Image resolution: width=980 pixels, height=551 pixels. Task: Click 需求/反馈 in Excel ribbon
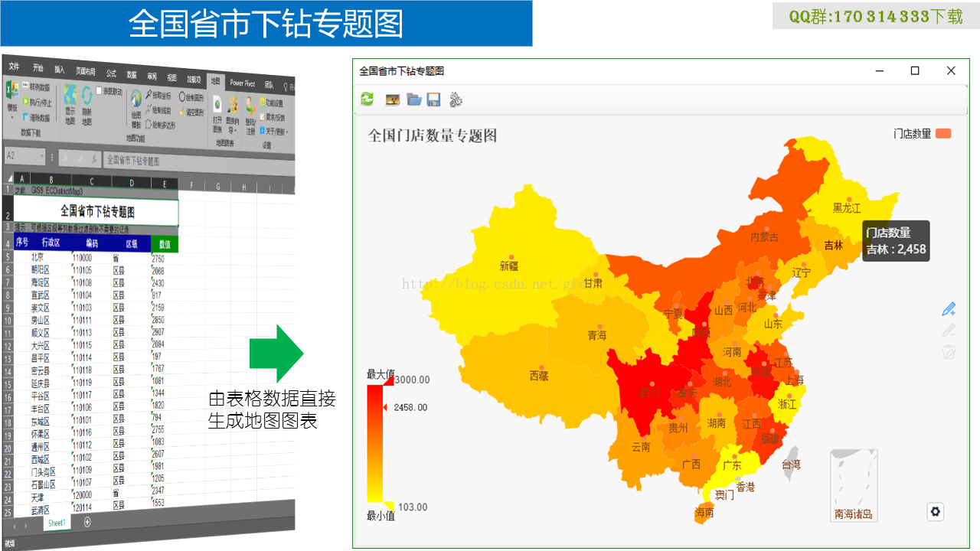click(x=273, y=117)
